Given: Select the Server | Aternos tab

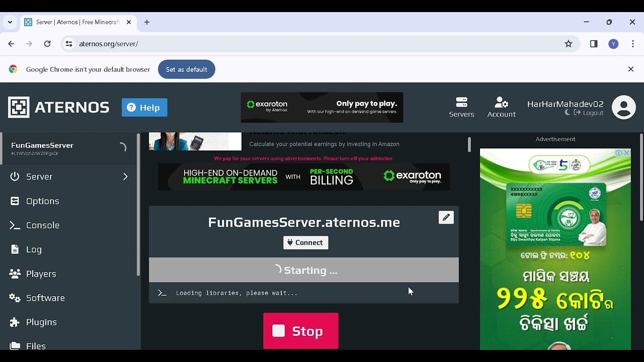Looking at the screenshot, I should pyautogui.click(x=78, y=22).
